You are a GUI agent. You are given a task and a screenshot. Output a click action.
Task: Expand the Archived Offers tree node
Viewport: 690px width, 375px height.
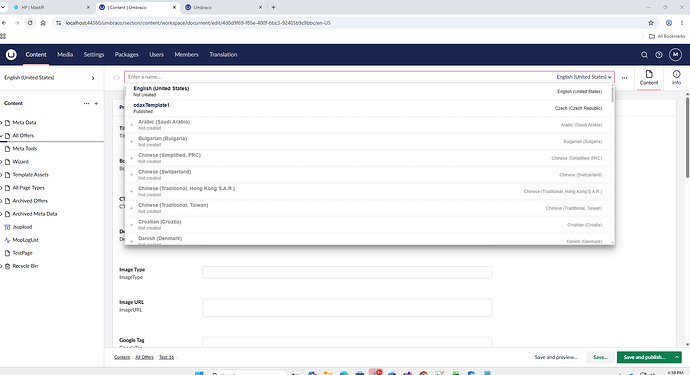(1, 201)
